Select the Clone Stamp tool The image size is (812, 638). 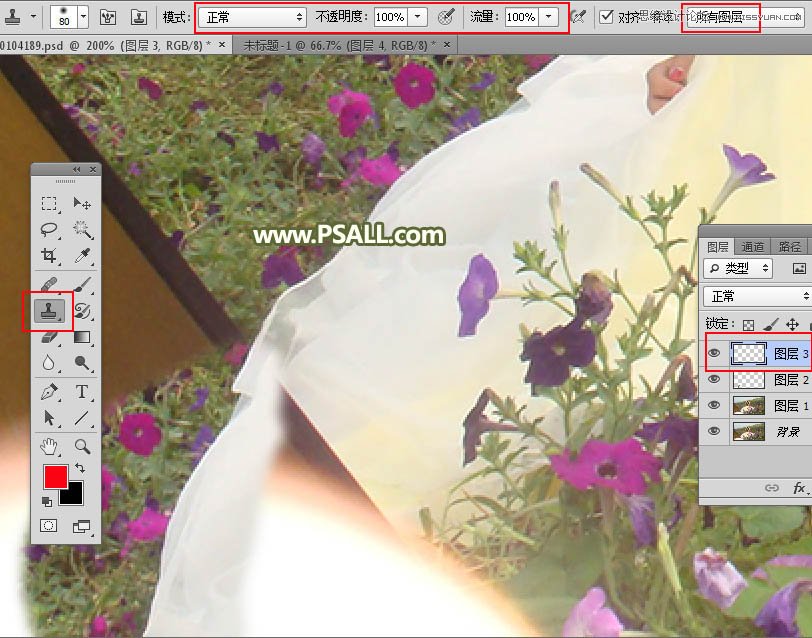click(x=49, y=311)
